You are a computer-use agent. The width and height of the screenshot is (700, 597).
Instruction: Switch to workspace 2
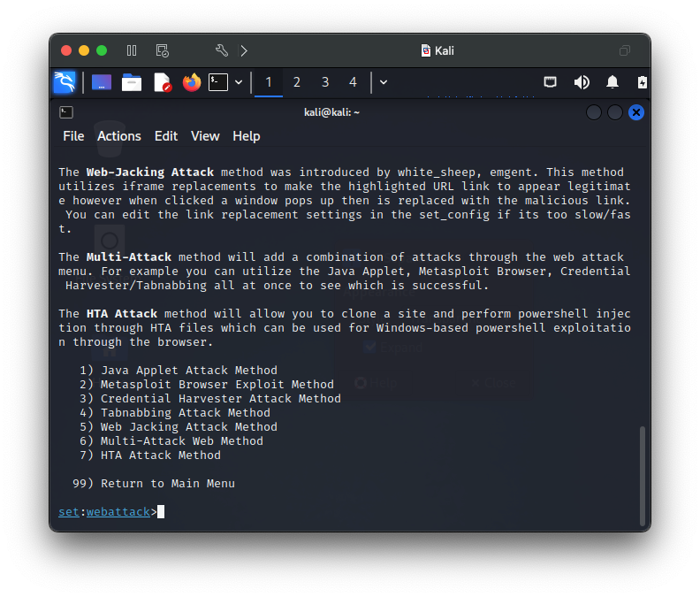tap(296, 82)
